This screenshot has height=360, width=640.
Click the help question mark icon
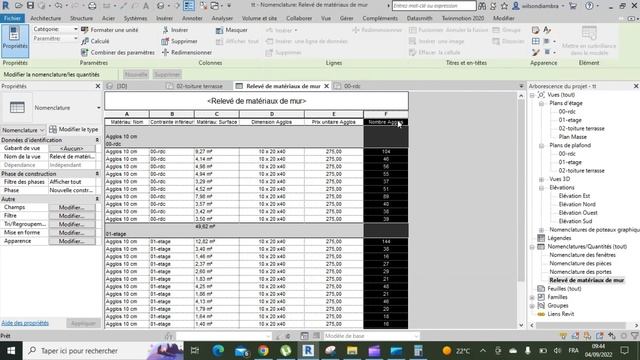pos(589,6)
